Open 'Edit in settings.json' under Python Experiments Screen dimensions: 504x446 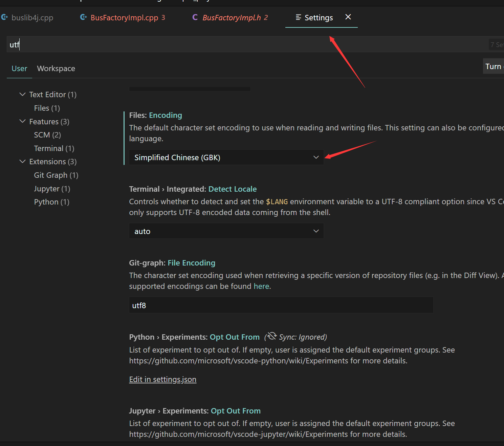(x=162, y=379)
